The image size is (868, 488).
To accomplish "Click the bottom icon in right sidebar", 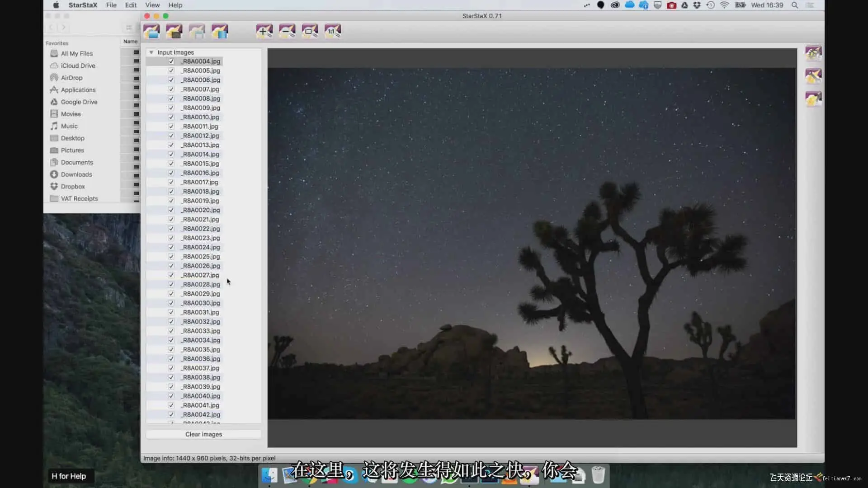I will click(813, 99).
